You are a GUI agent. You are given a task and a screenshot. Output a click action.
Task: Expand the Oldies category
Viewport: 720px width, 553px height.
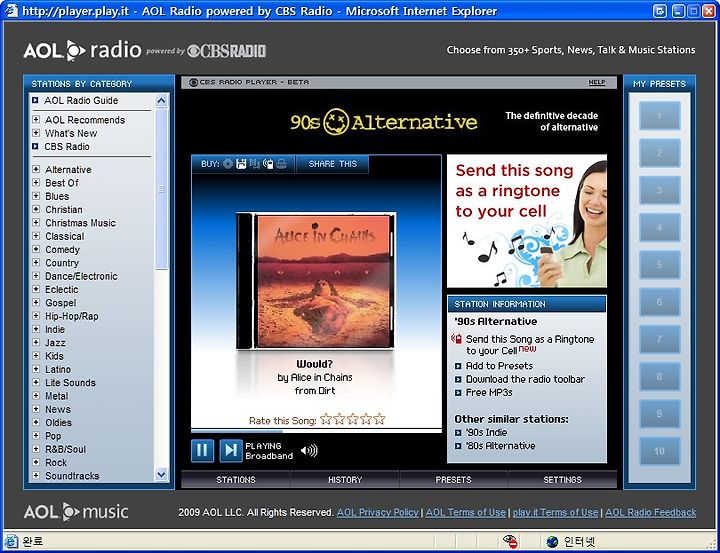click(x=36, y=423)
